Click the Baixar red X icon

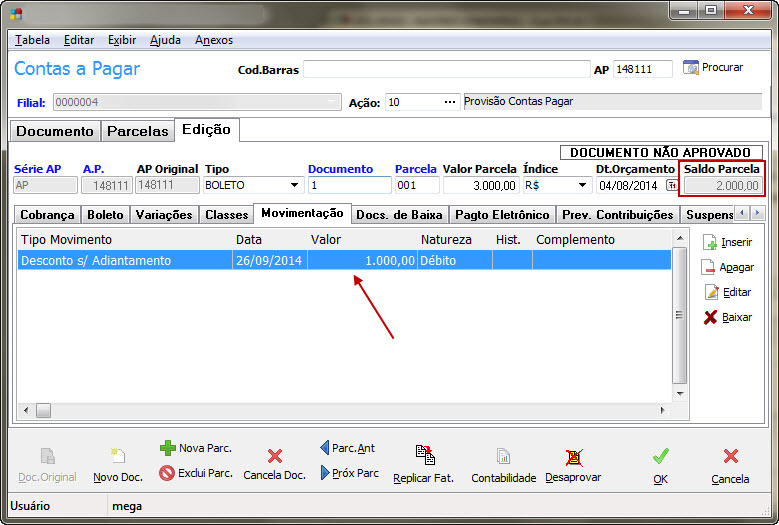coord(710,317)
